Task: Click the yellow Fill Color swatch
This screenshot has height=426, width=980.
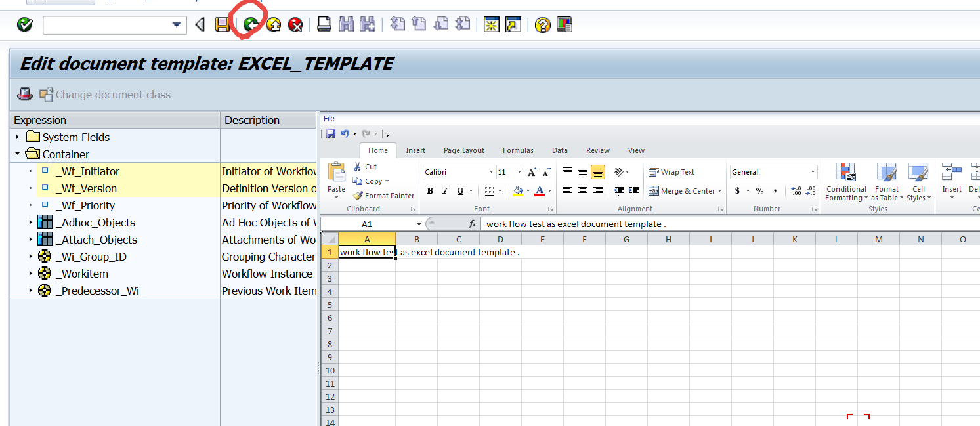Action: [518, 191]
